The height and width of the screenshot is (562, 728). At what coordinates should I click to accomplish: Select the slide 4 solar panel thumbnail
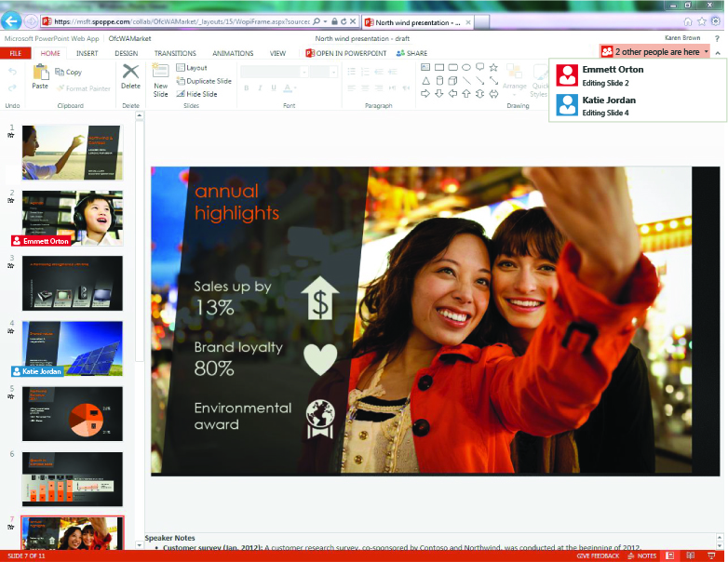(x=72, y=346)
